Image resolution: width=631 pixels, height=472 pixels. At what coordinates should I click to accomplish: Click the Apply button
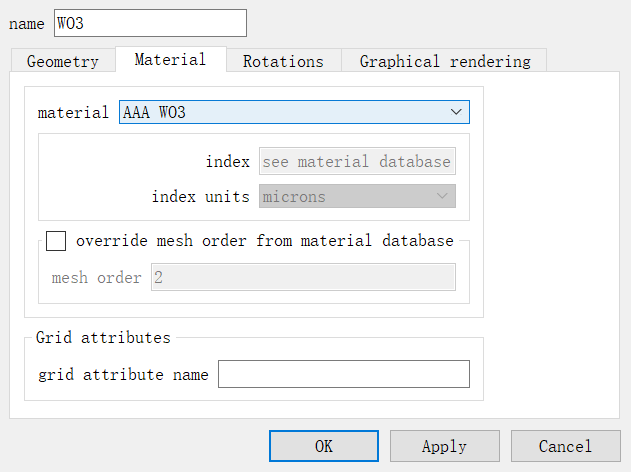[444, 446]
